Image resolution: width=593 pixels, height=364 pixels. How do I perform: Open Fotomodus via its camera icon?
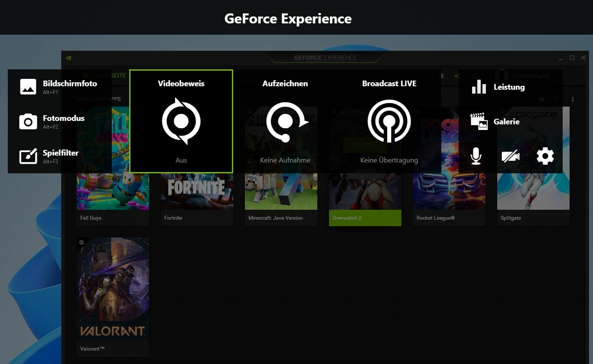28,121
